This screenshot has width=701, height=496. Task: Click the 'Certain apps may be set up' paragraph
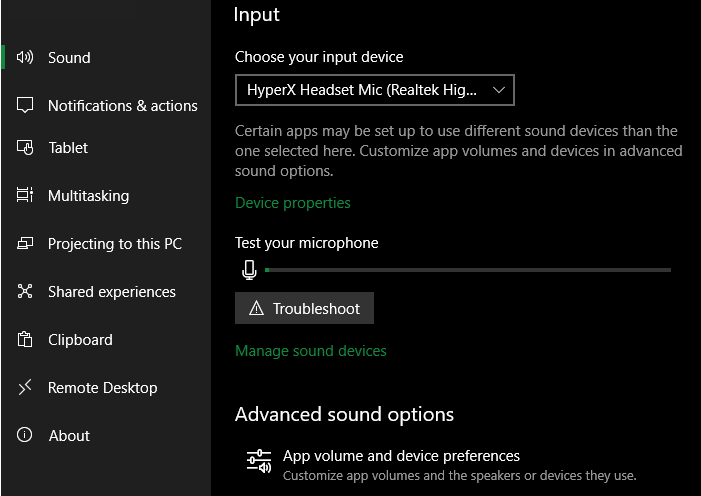click(459, 151)
